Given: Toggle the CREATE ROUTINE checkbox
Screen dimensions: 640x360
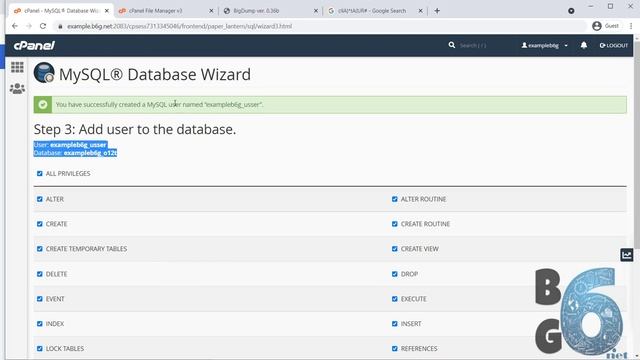Looking at the screenshot, I should pyautogui.click(x=395, y=224).
